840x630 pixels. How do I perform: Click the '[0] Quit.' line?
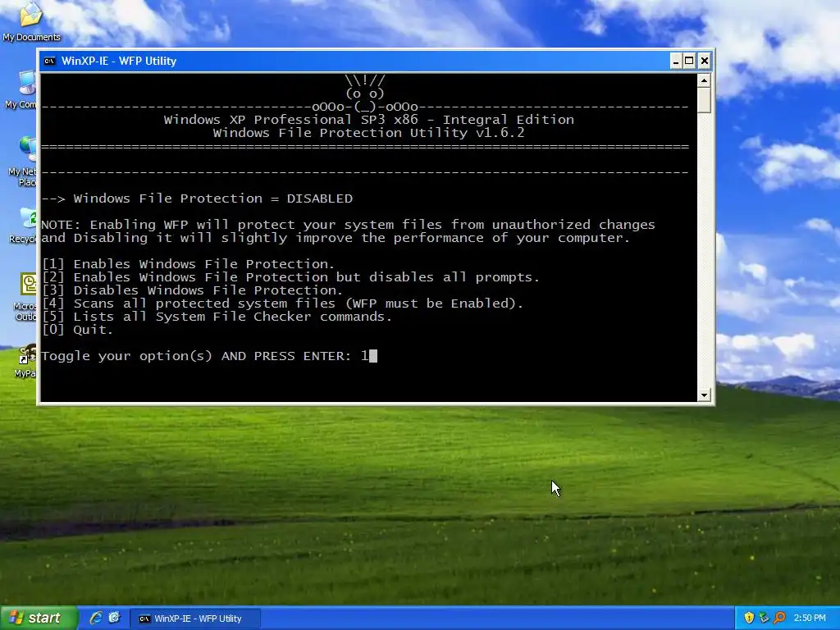click(x=78, y=330)
